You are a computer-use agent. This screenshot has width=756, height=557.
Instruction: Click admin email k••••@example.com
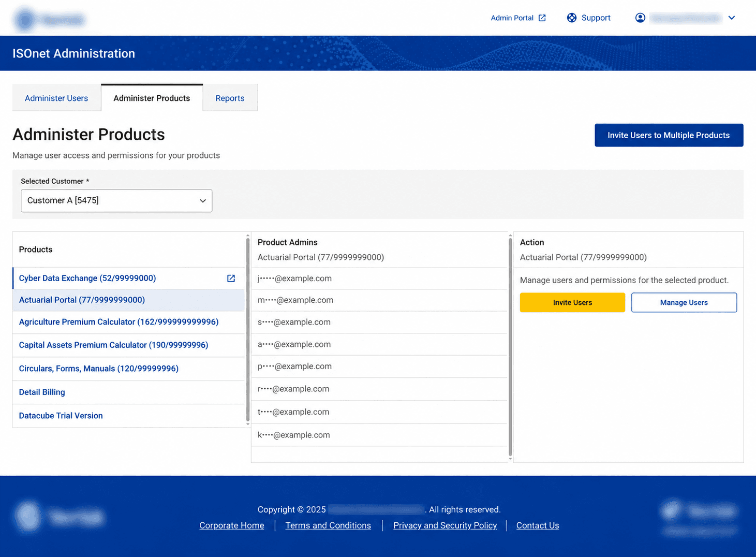(x=294, y=435)
